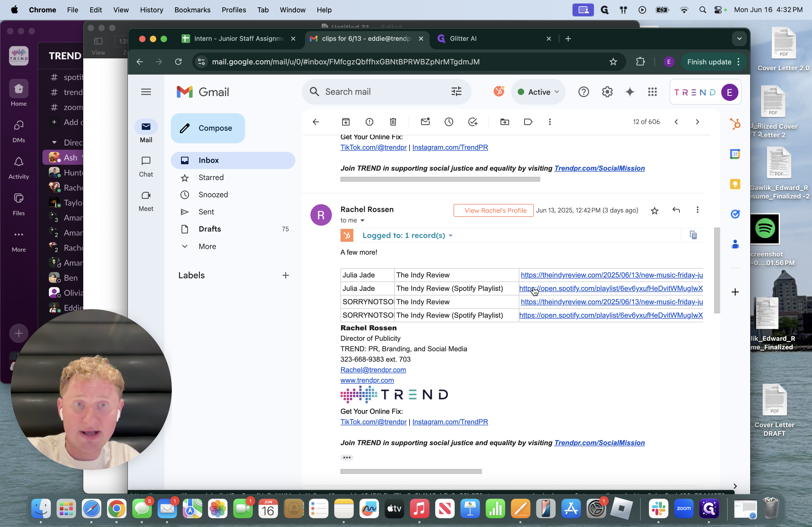Bookmark this page with star icon

[x=613, y=62]
